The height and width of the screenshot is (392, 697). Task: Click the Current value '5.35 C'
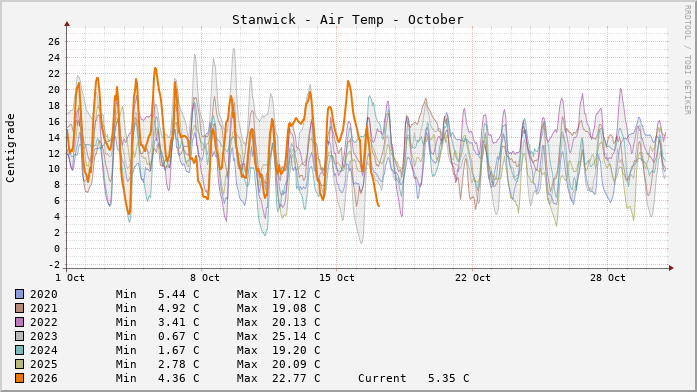coord(449,378)
